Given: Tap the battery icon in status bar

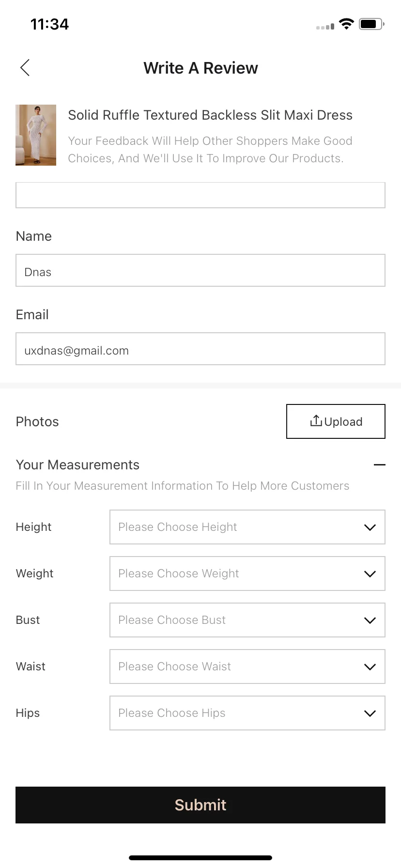Looking at the screenshot, I should pos(371,24).
